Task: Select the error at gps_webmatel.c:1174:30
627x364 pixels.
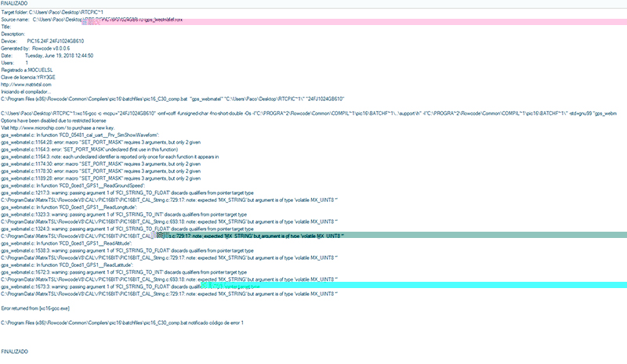Action: [101, 164]
